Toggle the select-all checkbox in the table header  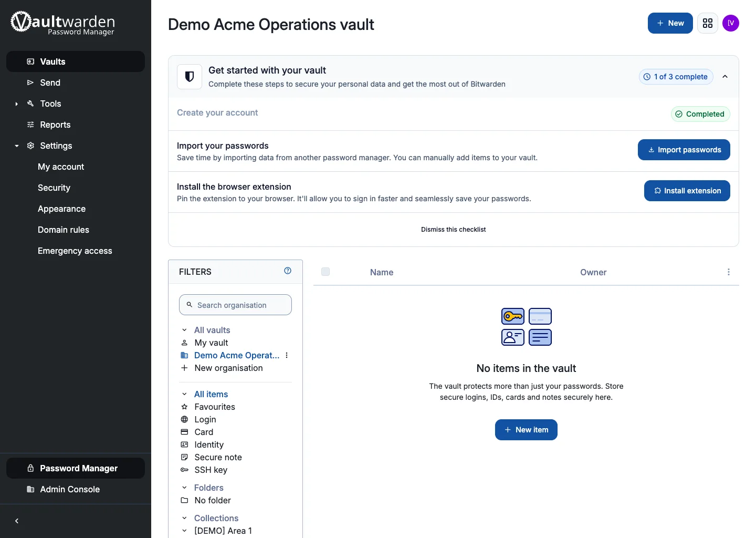tap(325, 272)
